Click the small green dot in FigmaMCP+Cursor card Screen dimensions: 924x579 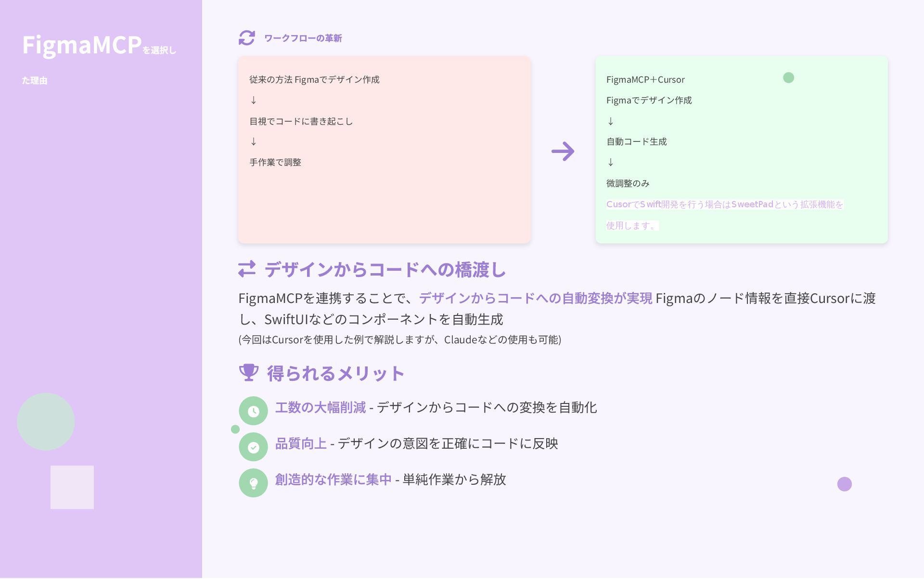pyautogui.click(x=788, y=78)
